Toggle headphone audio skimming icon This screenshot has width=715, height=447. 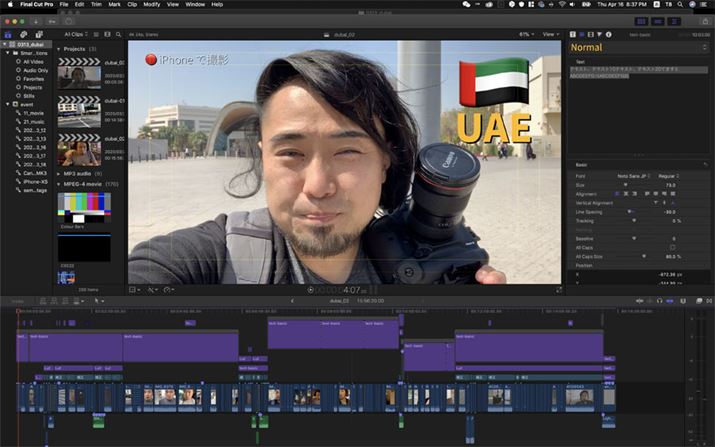coord(660,301)
